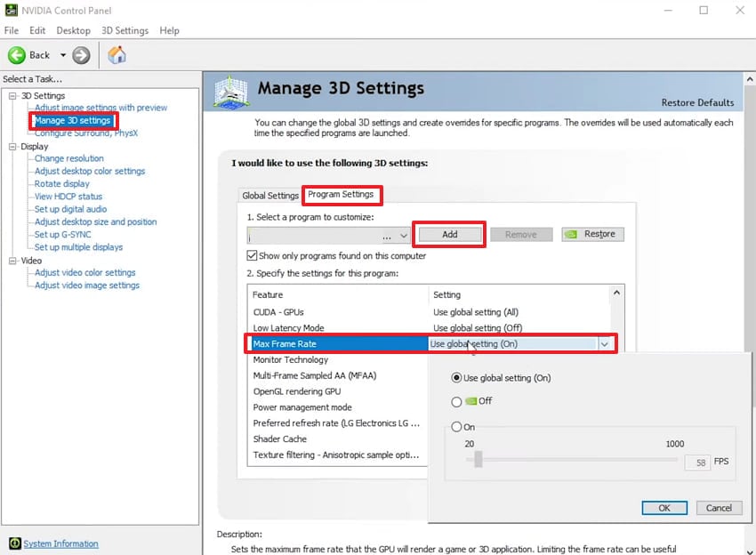Select OpenGL rendering GPU row
The height and width of the screenshot is (555, 756).
(296, 391)
